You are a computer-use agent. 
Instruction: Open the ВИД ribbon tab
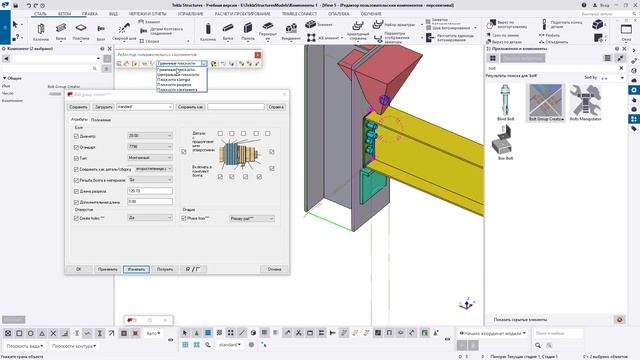point(113,13)
